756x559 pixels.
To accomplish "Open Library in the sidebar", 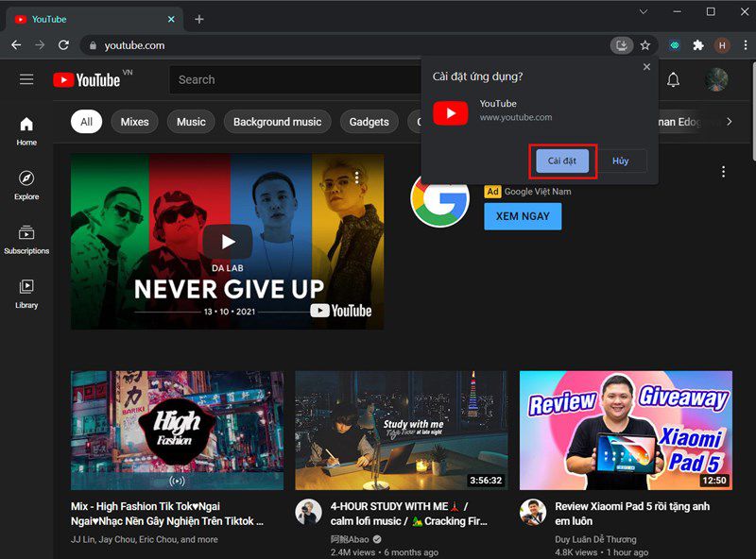I will pos(26,294).
